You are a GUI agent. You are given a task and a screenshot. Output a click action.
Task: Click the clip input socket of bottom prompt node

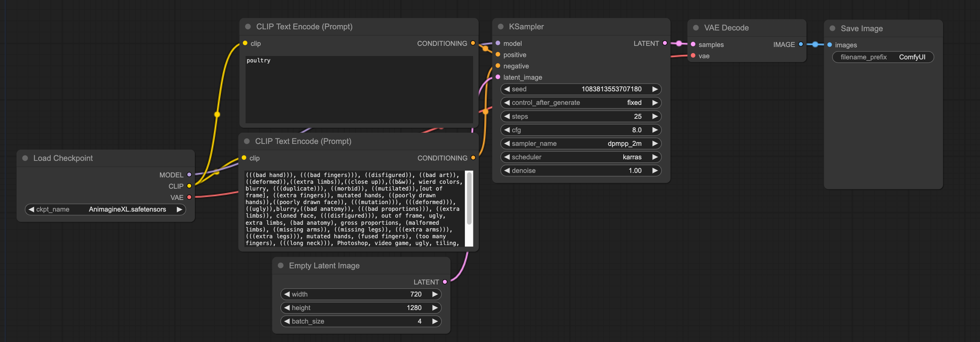click(x=244, y=158)
